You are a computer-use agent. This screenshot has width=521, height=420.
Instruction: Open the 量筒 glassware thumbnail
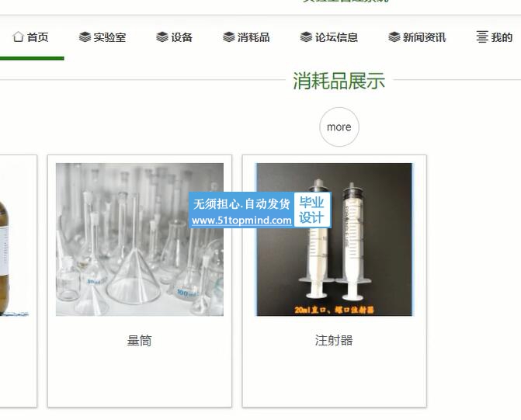(x=140, y=239)
